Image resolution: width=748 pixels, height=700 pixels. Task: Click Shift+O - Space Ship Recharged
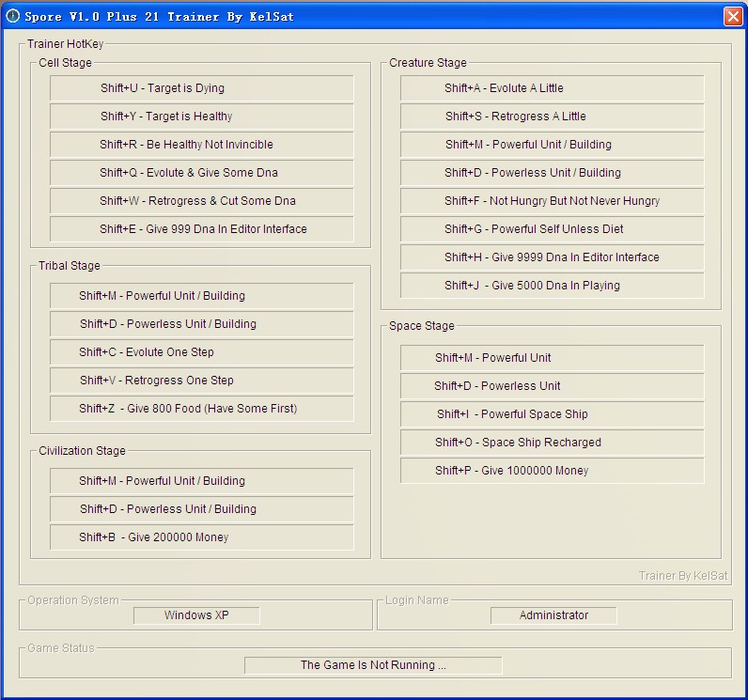[x=552, y=442]
